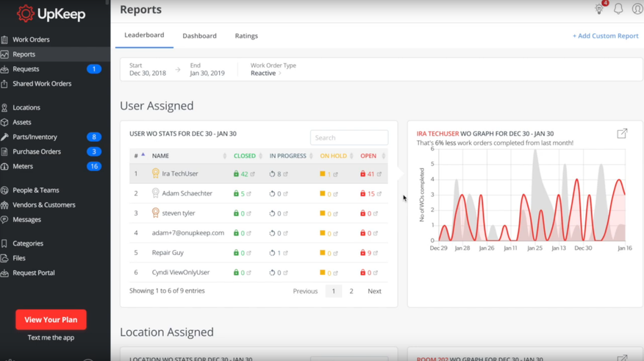Click Ira TechUser's gold medal icon
This screenshot has width=644, height=361.
pyautogui.click(x=155, y=174)
